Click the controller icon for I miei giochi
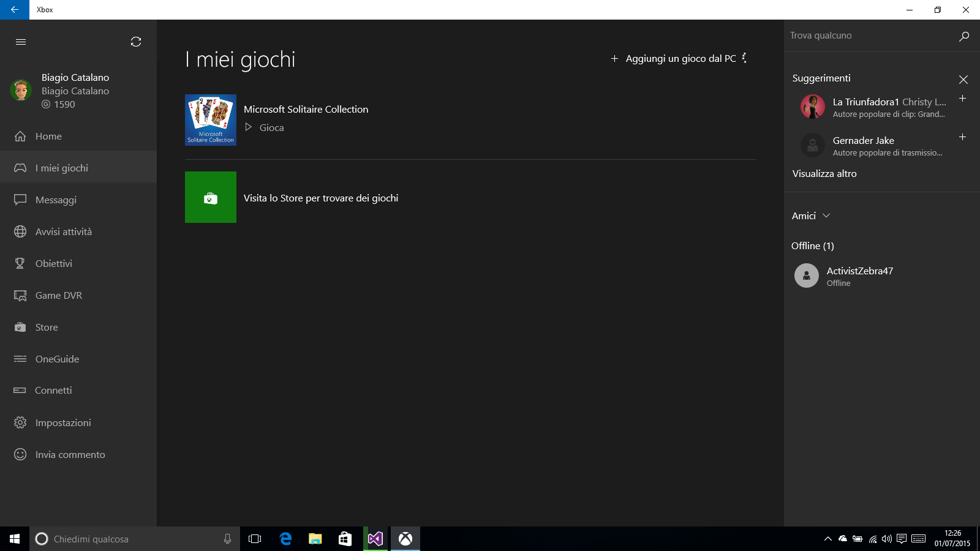Screen dimensions: 980x551 [20, 168]
